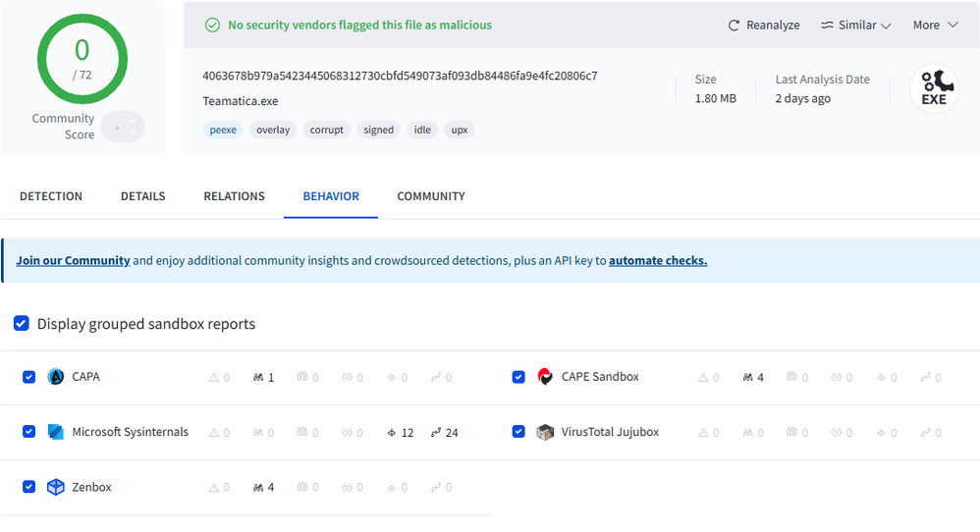The height and width of the screenshot is (532, 980).
Task: Click the green check icon beside no-malicious message
Action: [x=212, y=25]
